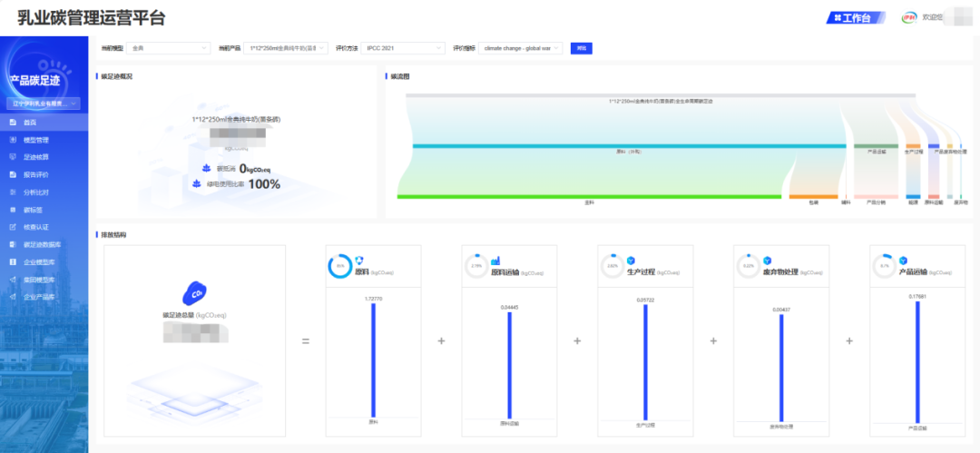Viewport: 980px width, 453px height.
Task: Select 核查认证 from the sidebar
Action: pos(36,227)
